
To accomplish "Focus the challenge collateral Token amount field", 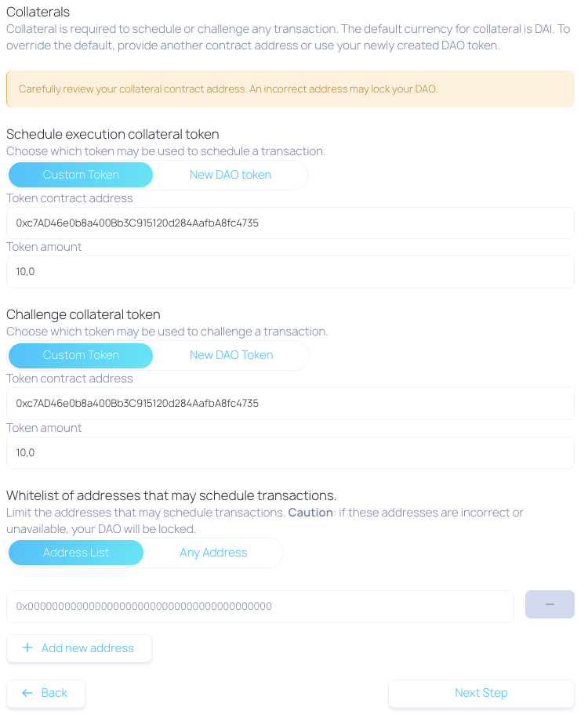I will click(290, 452).
